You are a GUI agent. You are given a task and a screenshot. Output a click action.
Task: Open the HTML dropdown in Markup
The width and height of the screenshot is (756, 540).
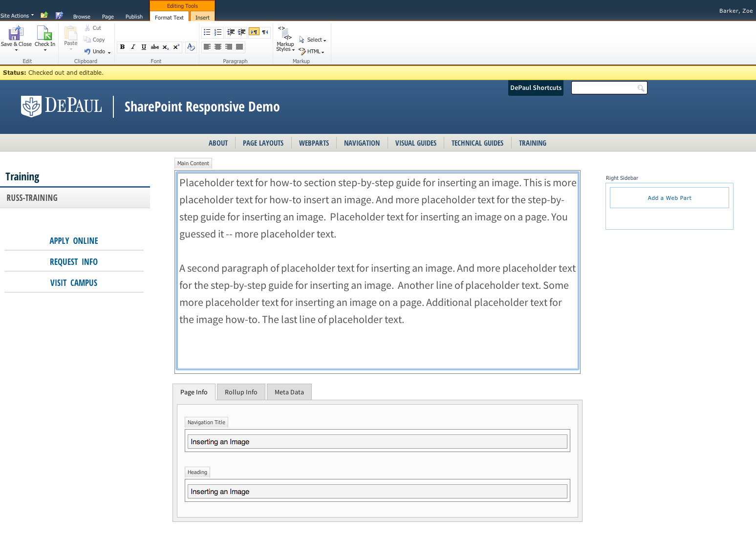pos(312,51)
